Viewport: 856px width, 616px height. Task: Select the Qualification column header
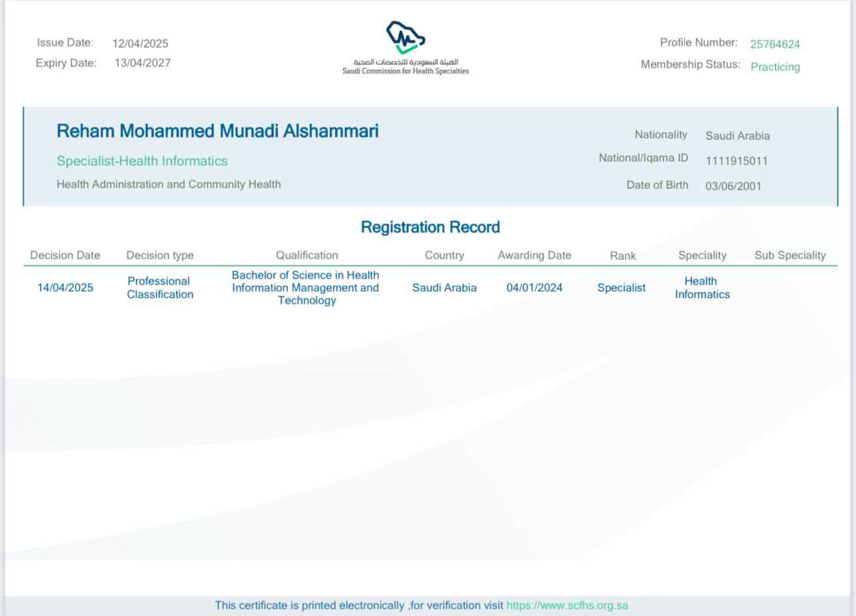[307, 255]
